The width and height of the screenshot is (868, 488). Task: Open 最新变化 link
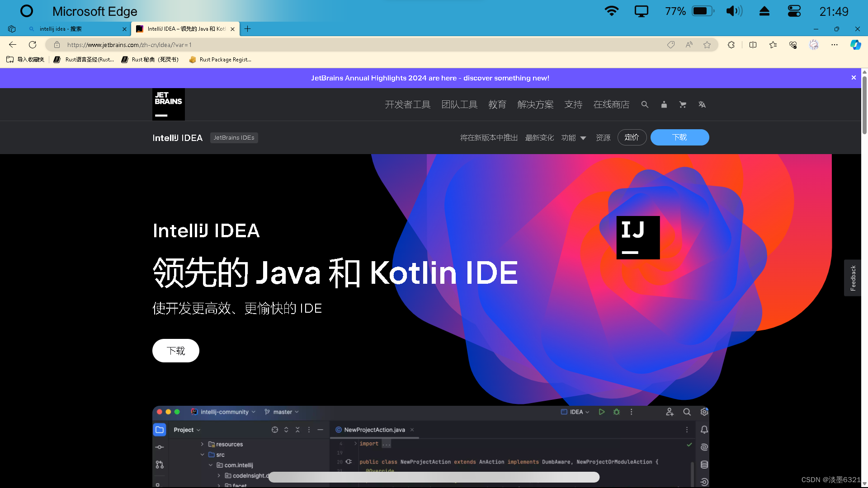click(539, 138)
